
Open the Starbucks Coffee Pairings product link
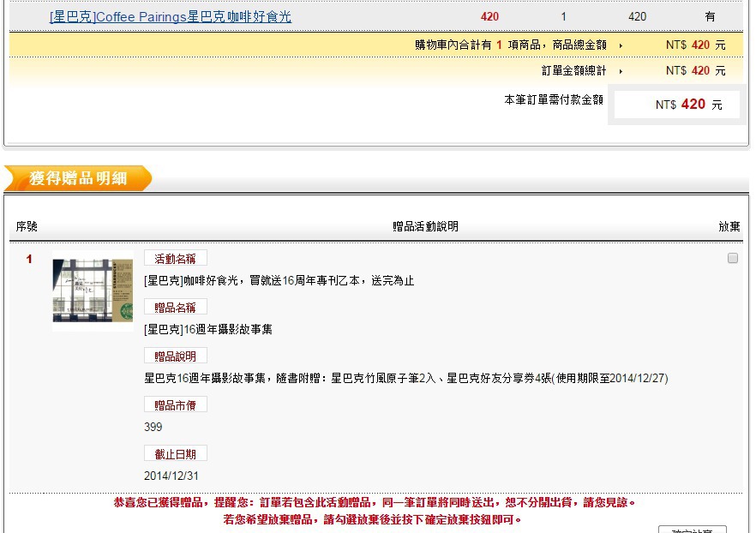171,16
